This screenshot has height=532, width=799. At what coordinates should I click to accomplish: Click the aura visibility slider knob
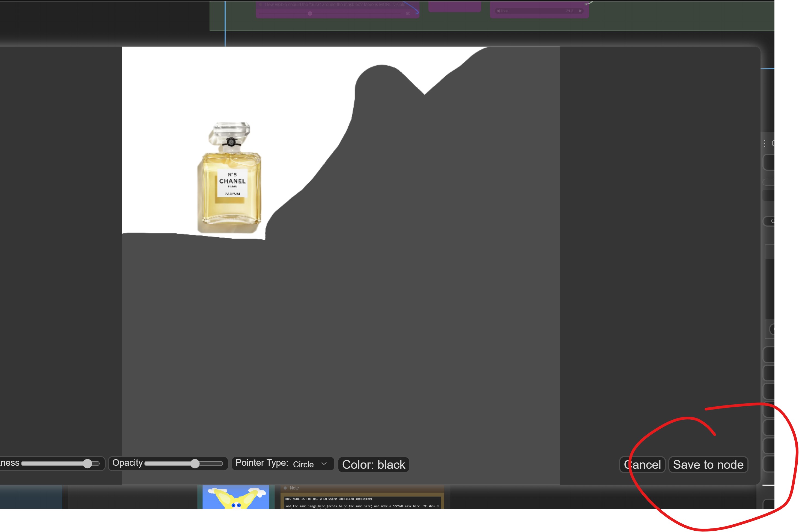tap(310, 14)
